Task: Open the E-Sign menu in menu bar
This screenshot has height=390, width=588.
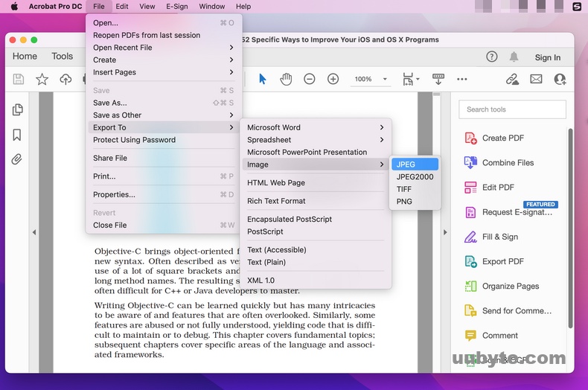Action: click(177, 7)
